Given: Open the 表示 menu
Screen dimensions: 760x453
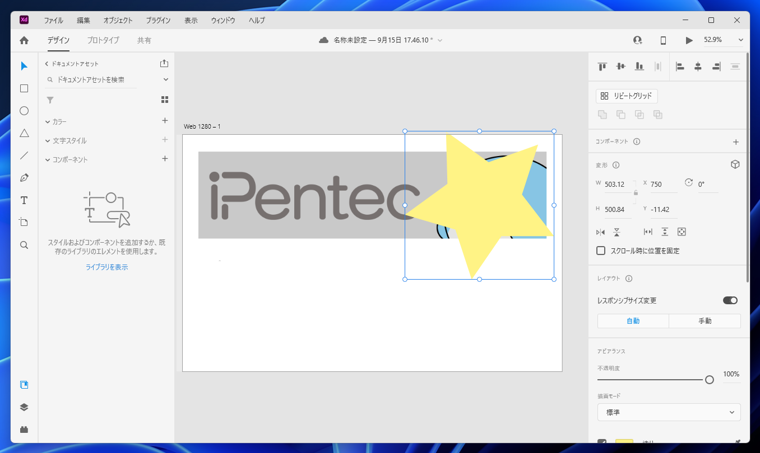Looking at the screenshot, I should [190, 20].
